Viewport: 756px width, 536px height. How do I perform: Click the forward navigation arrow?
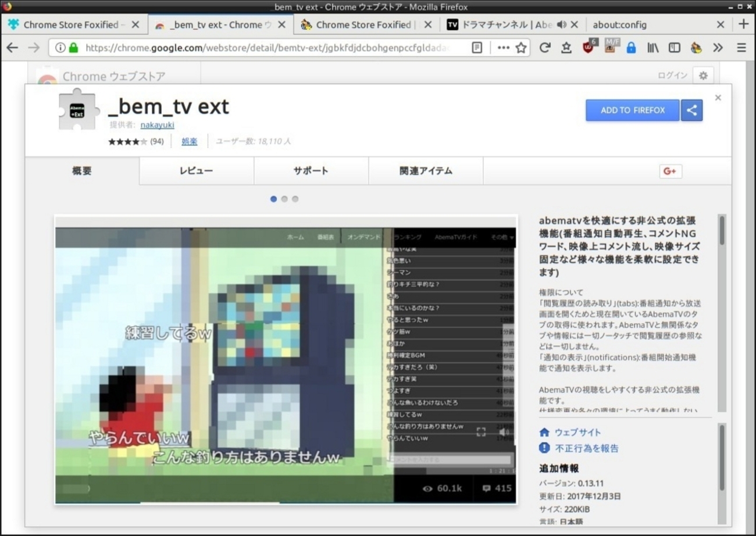point(34,48)
